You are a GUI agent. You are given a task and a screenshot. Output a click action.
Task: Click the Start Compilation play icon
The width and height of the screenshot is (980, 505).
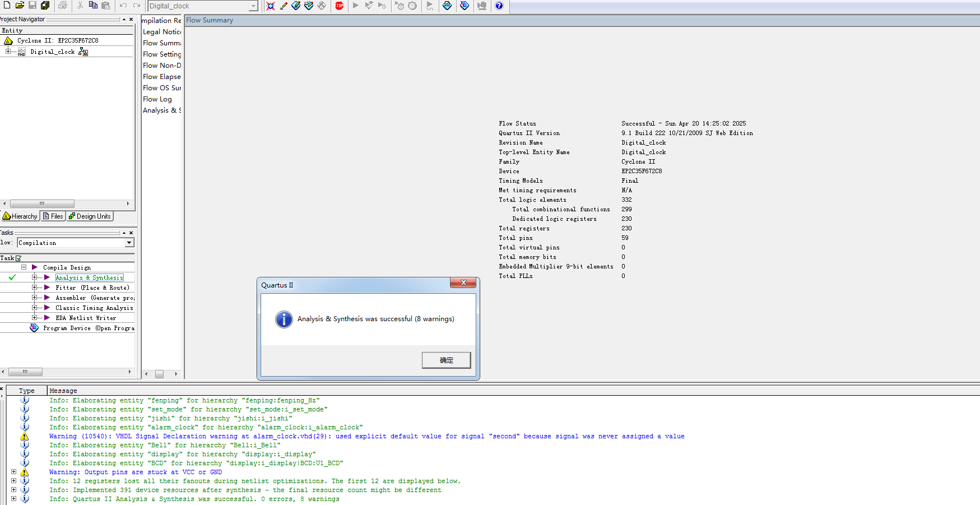356,6
